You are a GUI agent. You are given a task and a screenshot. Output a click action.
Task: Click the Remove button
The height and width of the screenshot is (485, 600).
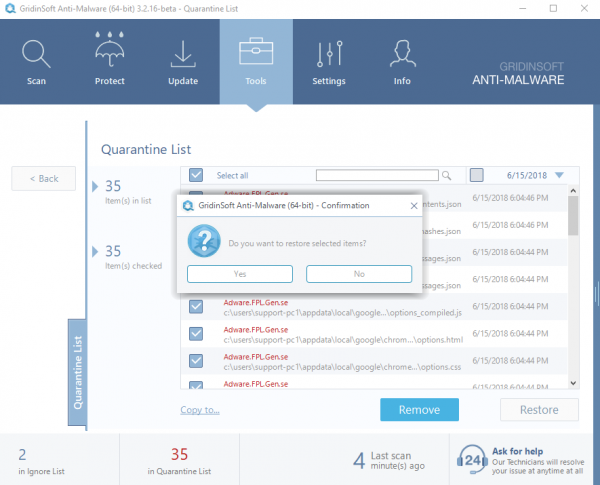(419, 410)
